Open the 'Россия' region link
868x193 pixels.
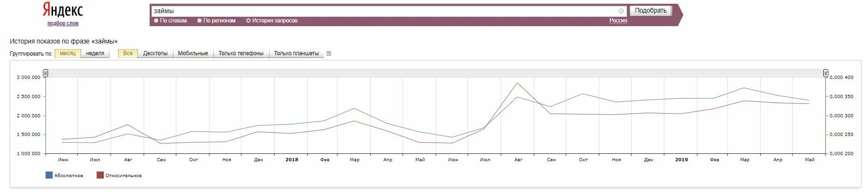click(618, 21)
